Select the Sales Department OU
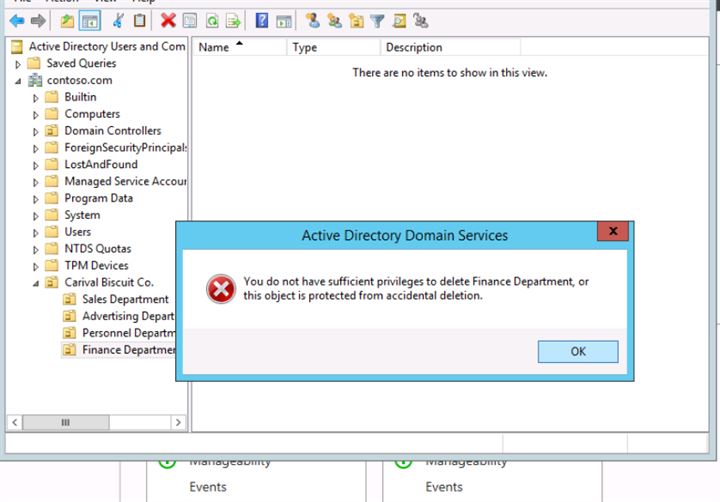This screenshot has height=502, width=720. pos(125,299)
